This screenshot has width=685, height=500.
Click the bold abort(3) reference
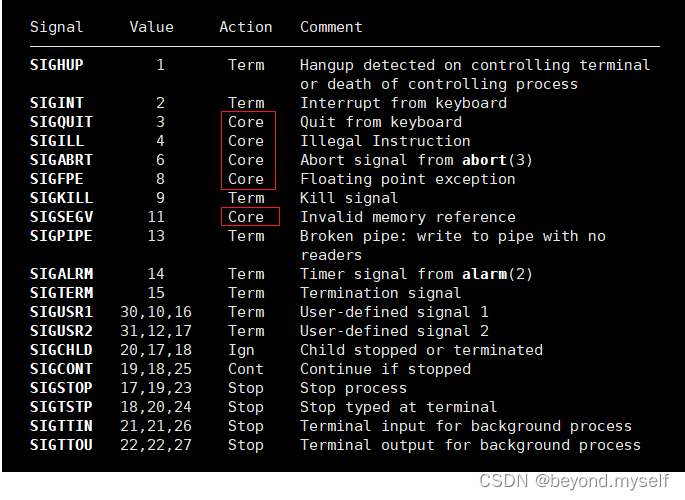tap(497, 160)
